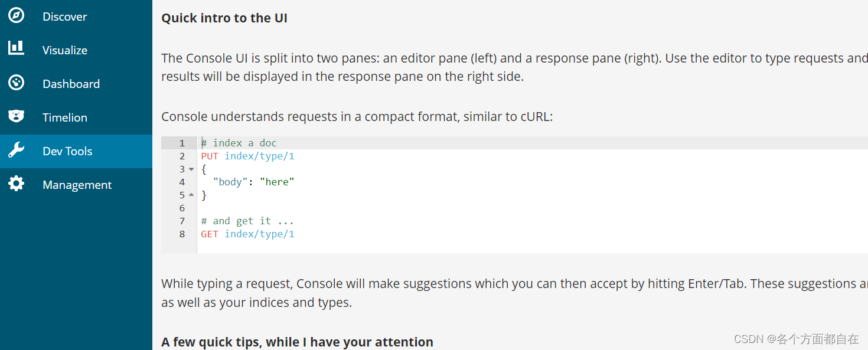Collapse the code block at line 3

pos(191,169)
